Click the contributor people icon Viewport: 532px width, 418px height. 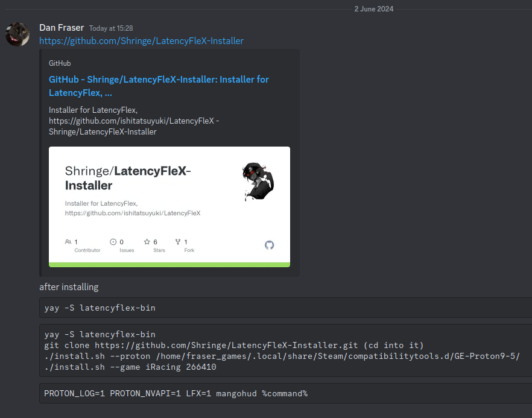tap(68, 241)
